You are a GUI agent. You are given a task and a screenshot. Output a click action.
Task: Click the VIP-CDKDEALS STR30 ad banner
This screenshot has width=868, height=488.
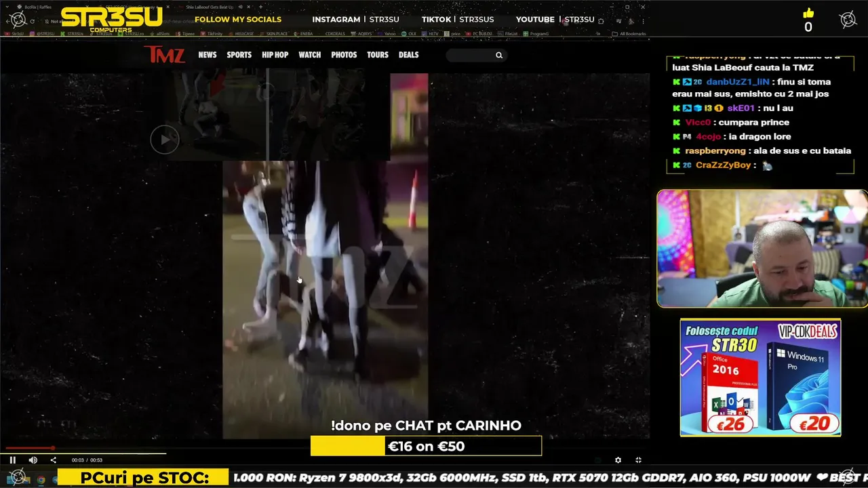[x=760, y=378]
